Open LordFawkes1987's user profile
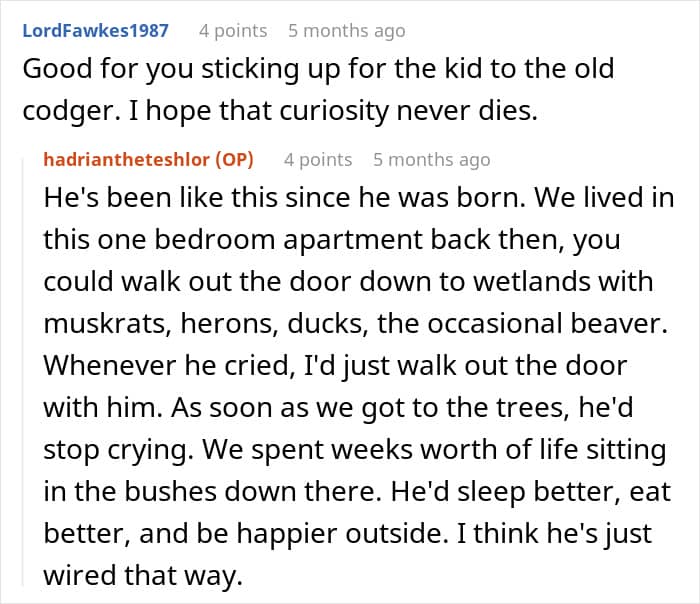 click(94, 30)
